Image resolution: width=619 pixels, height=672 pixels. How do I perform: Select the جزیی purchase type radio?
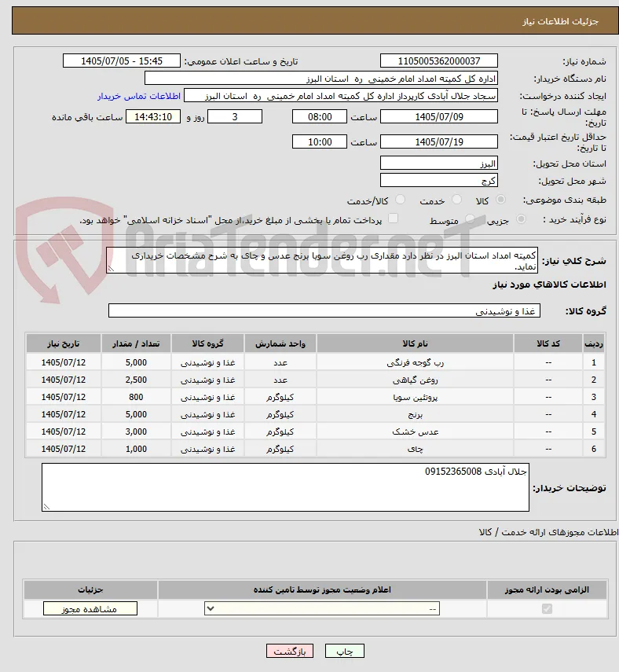click(521, 219)
